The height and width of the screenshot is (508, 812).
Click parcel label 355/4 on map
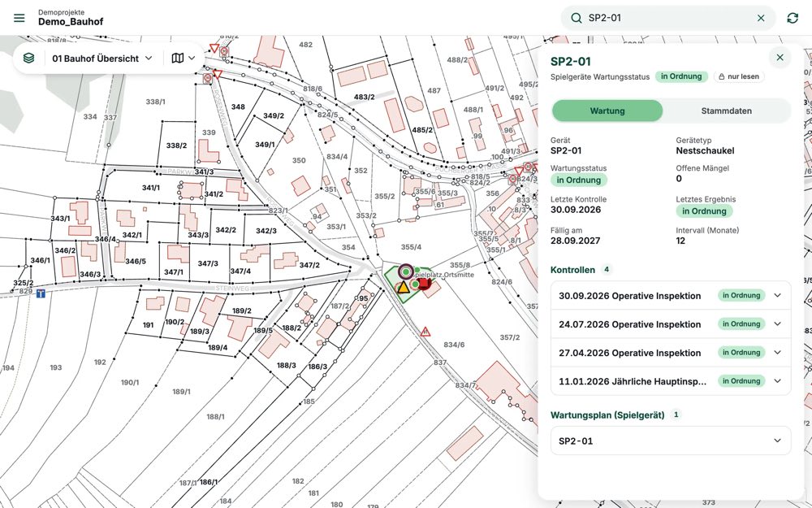tap(411, 247)
